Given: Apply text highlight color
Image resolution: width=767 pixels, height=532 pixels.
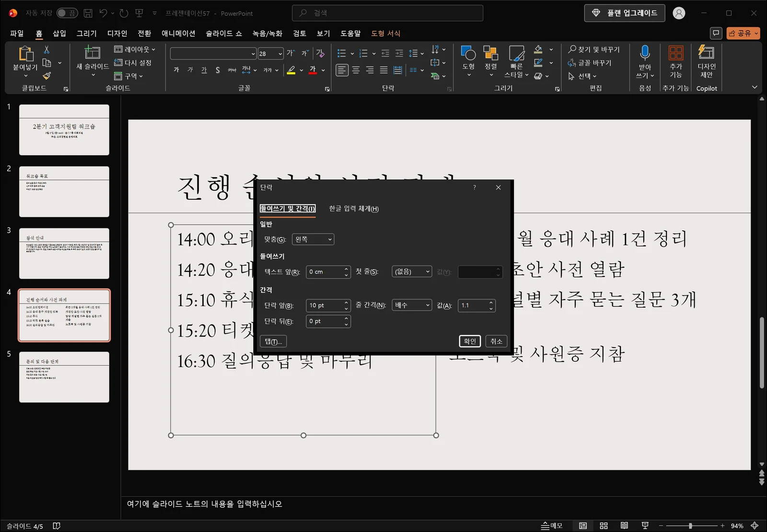Looking at the screenshot, I should [291, 70].
